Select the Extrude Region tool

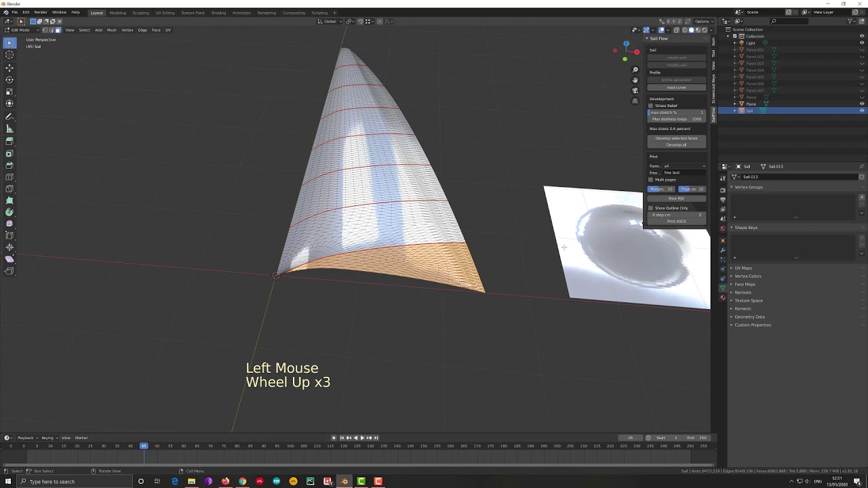click(x=9, y=141)
